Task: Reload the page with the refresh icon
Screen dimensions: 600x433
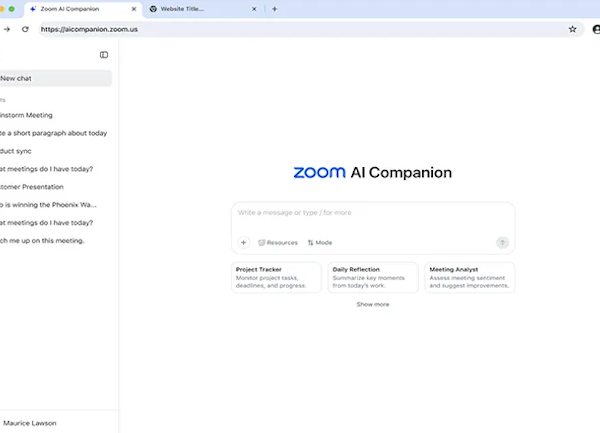Action: coord(25,29)
